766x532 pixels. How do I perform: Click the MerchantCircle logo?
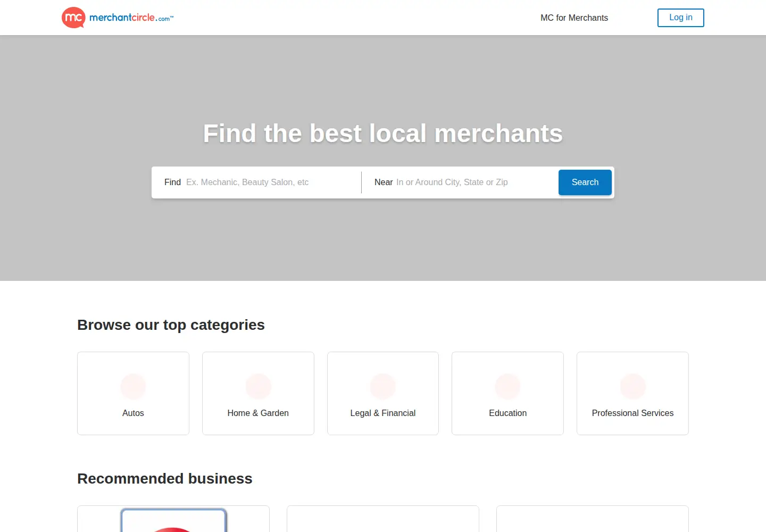point(118,18)
